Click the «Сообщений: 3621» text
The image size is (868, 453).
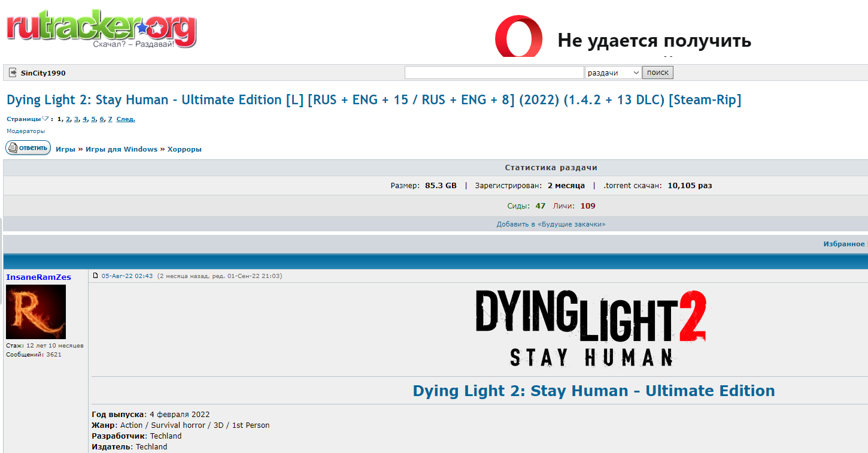[34, 355]
